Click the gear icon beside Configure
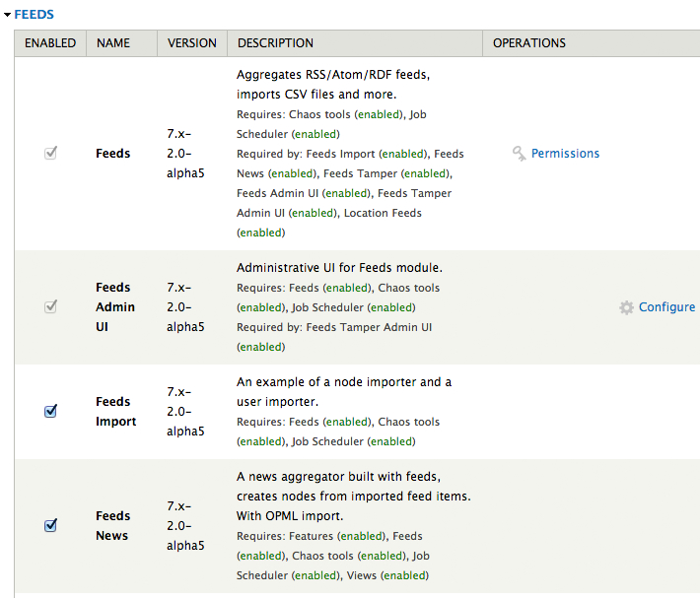The height and width of the screenshot is (598, 700). pos(626,307)
